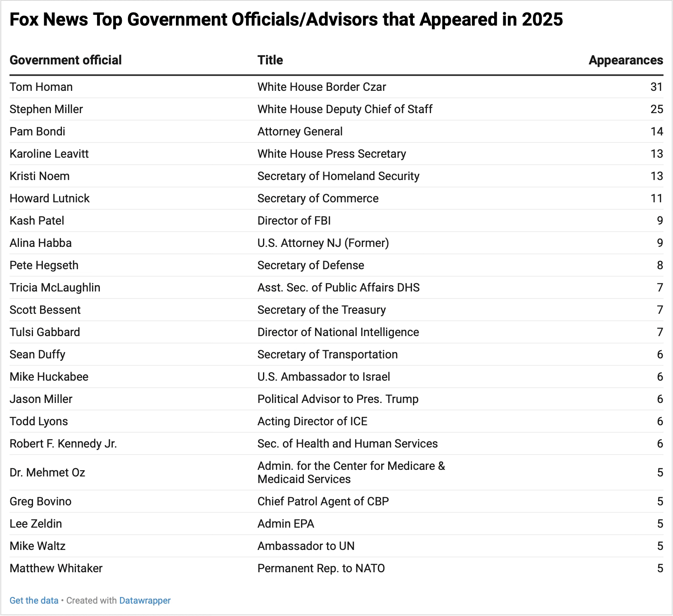Click 'Permanent Rep. to NATO' cell
The image size is (673, 616).
coord(321,568)
